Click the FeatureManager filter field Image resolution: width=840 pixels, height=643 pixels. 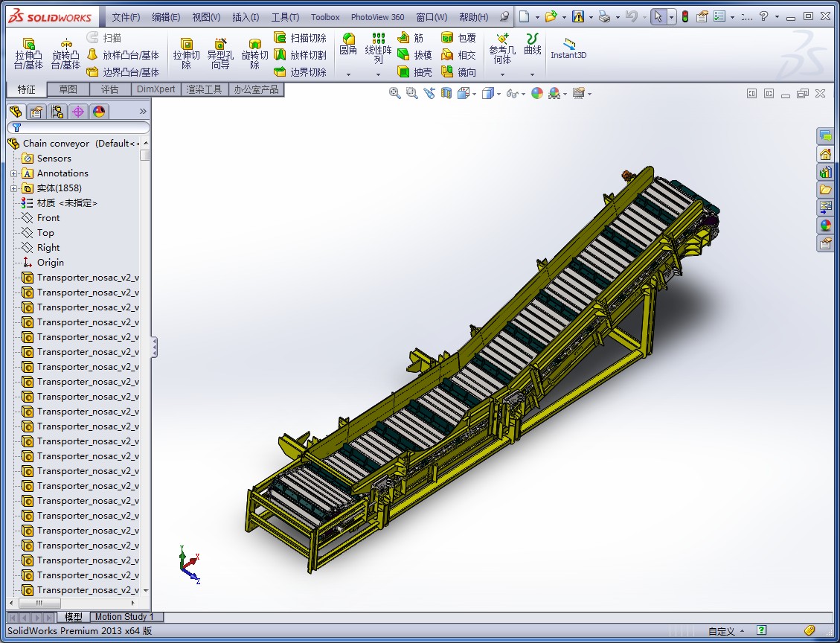[x=78, y=127]
